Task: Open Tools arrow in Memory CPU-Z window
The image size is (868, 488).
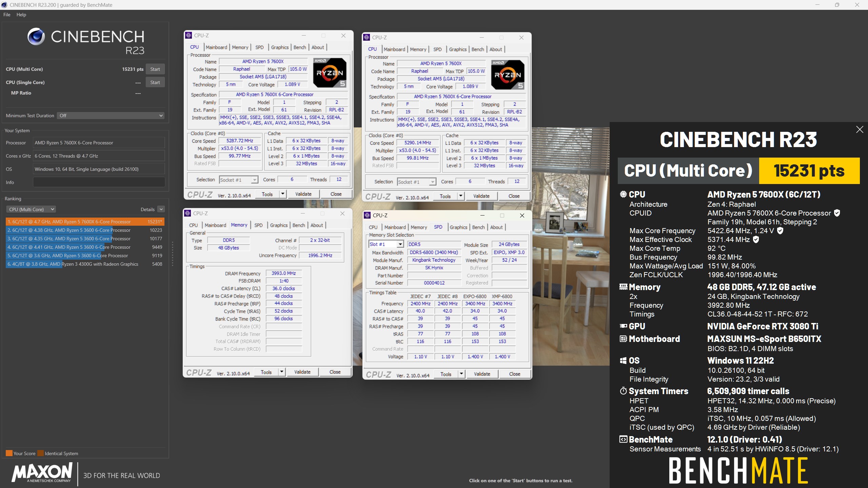Action: 282,372
